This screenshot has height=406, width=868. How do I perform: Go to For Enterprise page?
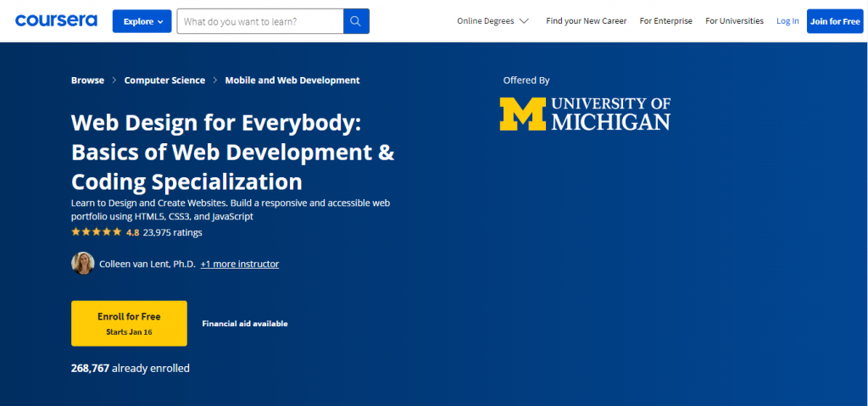click(665, 21)
